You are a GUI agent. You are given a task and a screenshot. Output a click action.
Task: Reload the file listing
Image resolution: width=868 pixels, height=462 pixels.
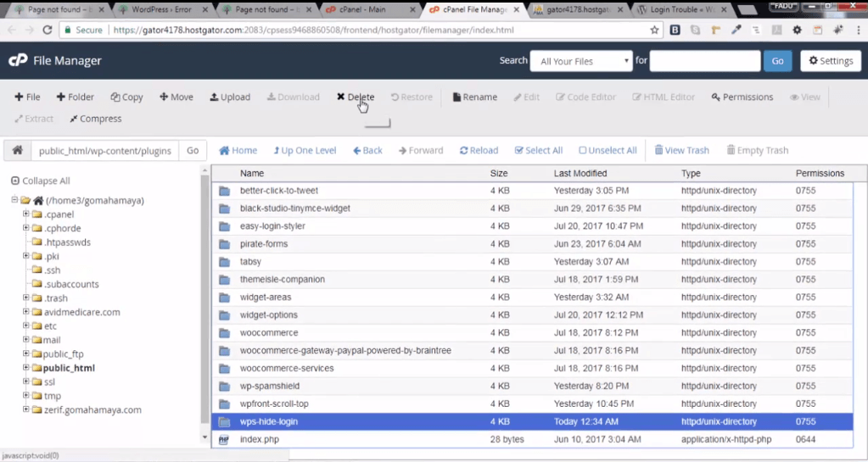click(x=479, y=150)
